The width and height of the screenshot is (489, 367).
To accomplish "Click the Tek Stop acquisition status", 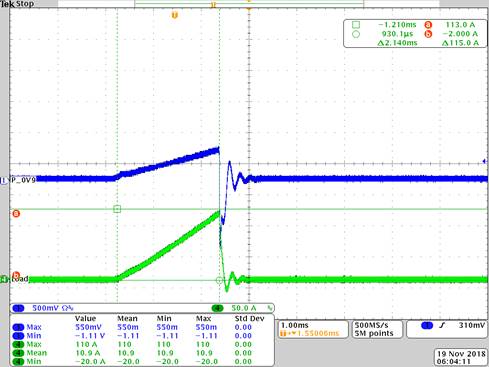I will pyautogui.click(x=17, y=4).
